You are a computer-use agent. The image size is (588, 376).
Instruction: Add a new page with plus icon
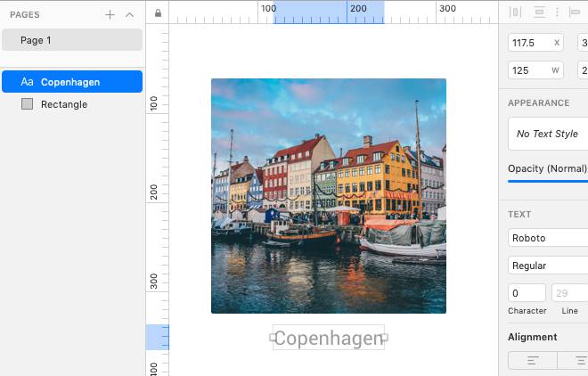click(x=110, y=14)
